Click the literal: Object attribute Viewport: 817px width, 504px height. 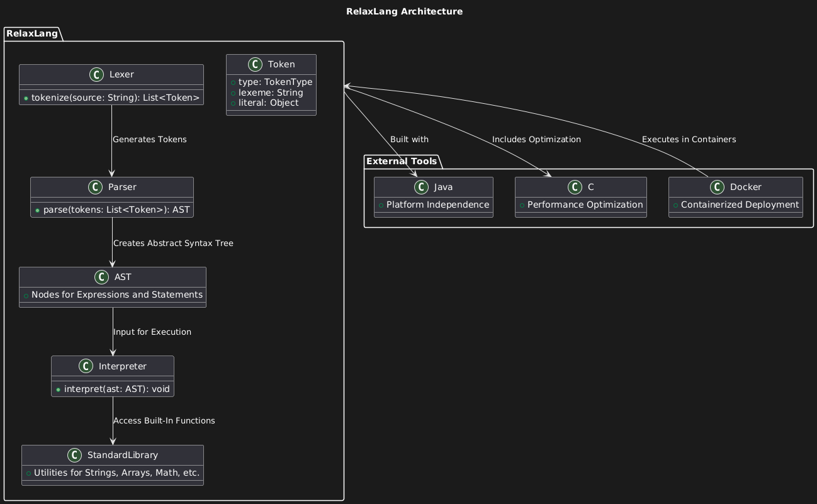(269, 103)
